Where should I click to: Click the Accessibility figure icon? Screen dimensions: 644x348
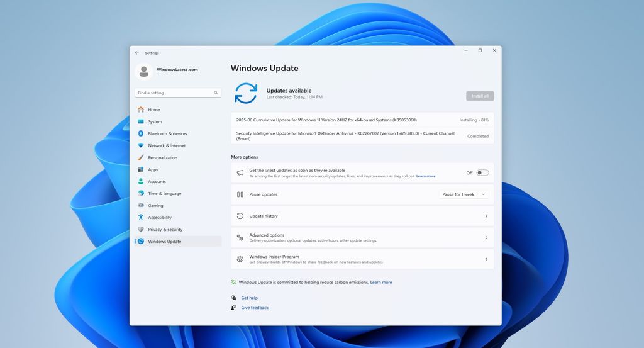[141, 217]
